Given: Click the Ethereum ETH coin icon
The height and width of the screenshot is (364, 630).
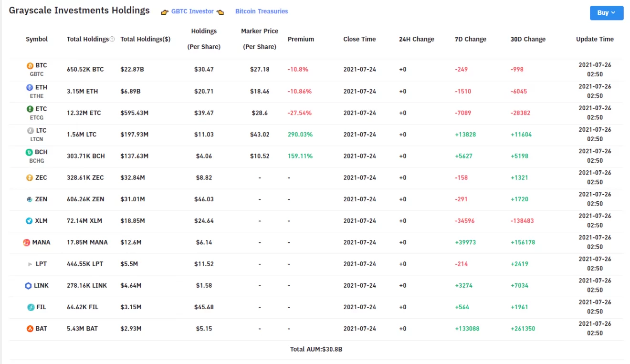Looking at the screenshot, I should [x=30, y=87].
